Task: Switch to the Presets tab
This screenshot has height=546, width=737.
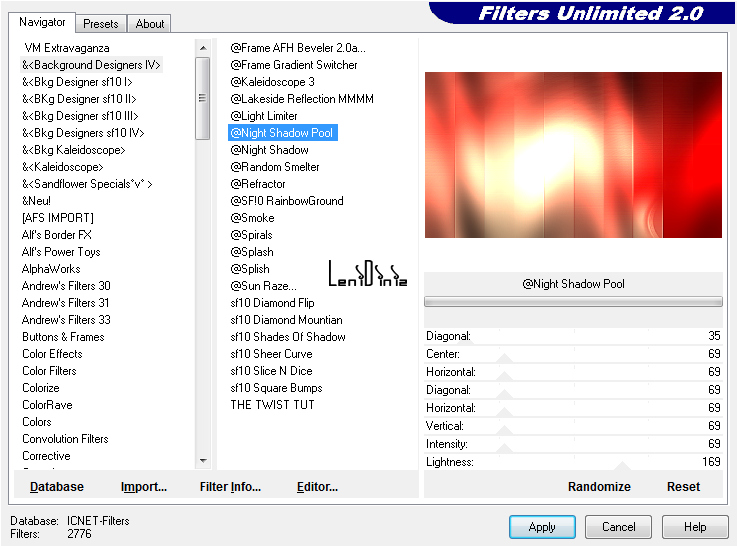Action: pyautogui.click(x=101, y=24)
